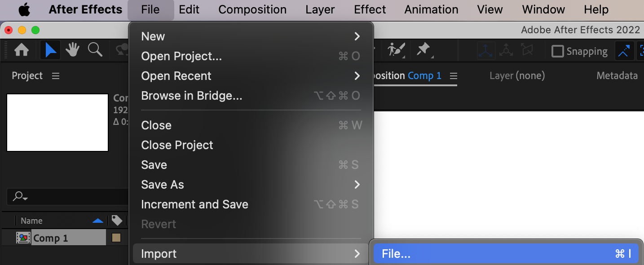Screen dimensions: 644x265
Task: Choose Import File... menu entry
Action: (506, 254)
